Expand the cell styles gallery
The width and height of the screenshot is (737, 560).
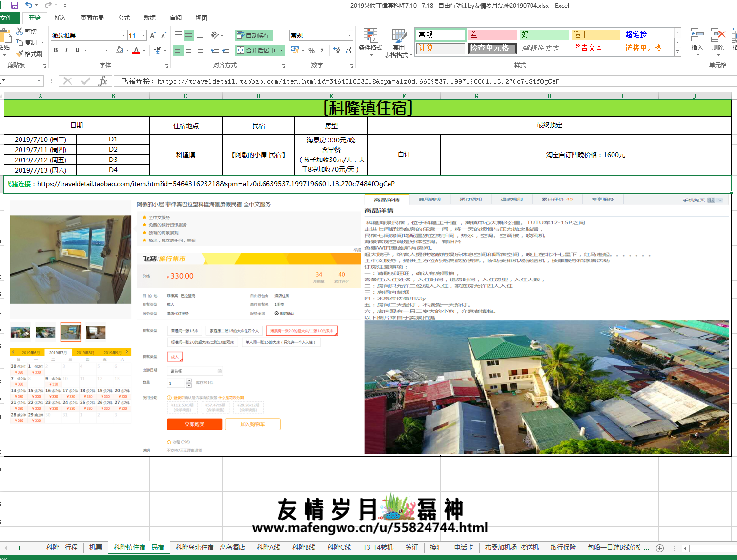pyautogui.click(x=677, y=53)
